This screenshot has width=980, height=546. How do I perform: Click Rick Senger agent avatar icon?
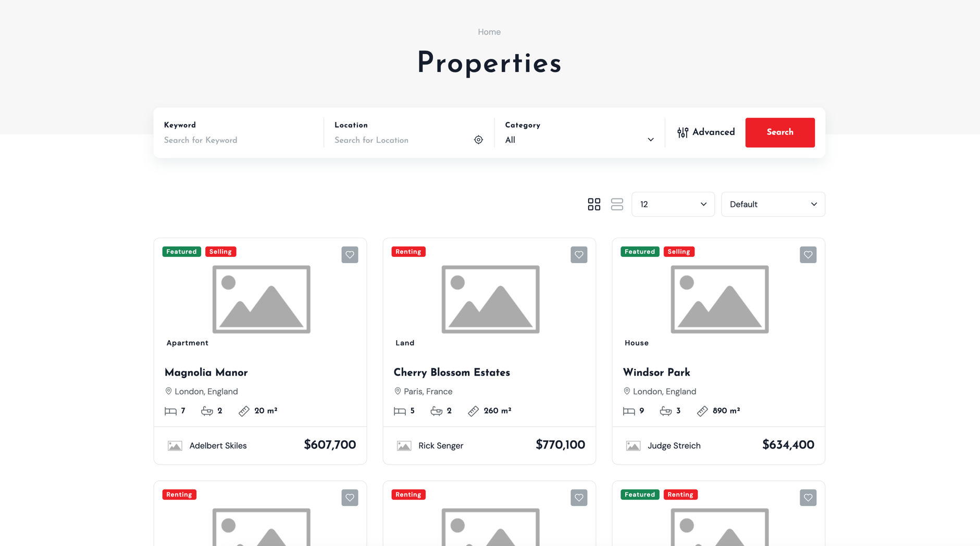(x=404, y=446)
